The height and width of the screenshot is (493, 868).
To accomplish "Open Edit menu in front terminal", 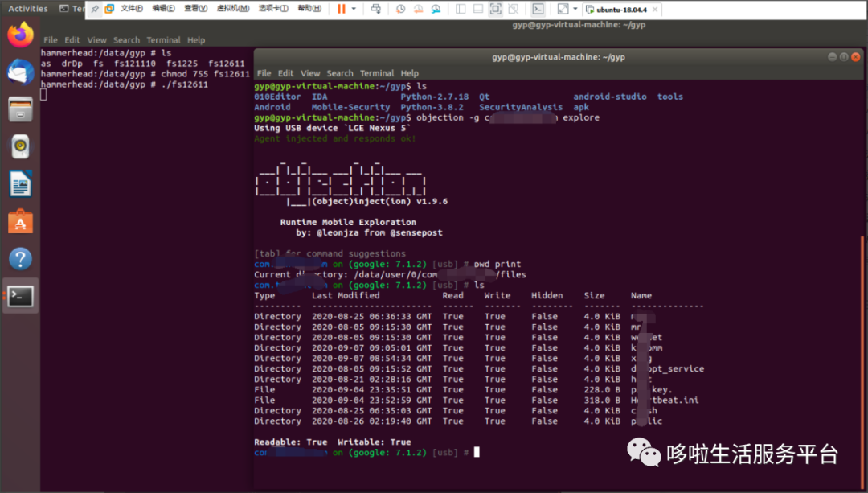I will [x=285, y=73].
